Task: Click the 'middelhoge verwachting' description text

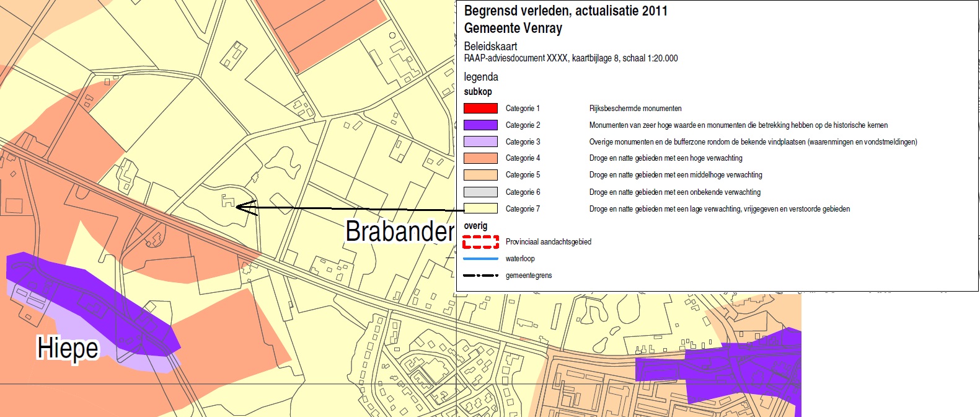Action: (x=676, y=175)
